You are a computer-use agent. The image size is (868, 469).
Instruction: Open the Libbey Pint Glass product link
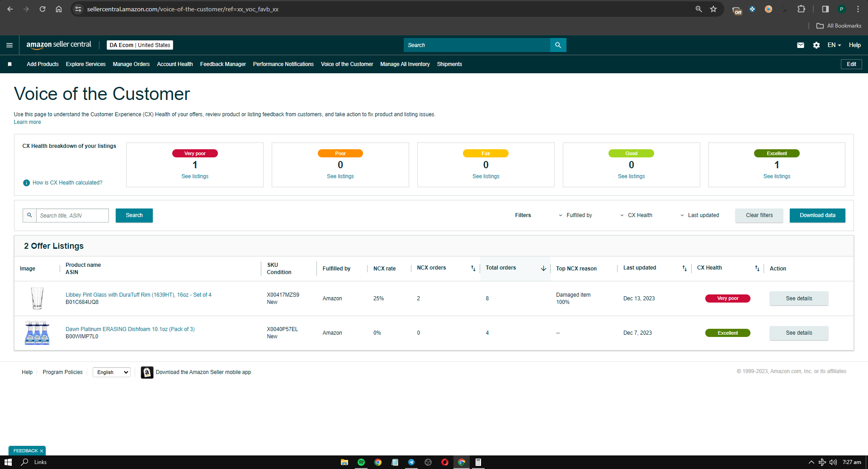(x=138, y=295)
